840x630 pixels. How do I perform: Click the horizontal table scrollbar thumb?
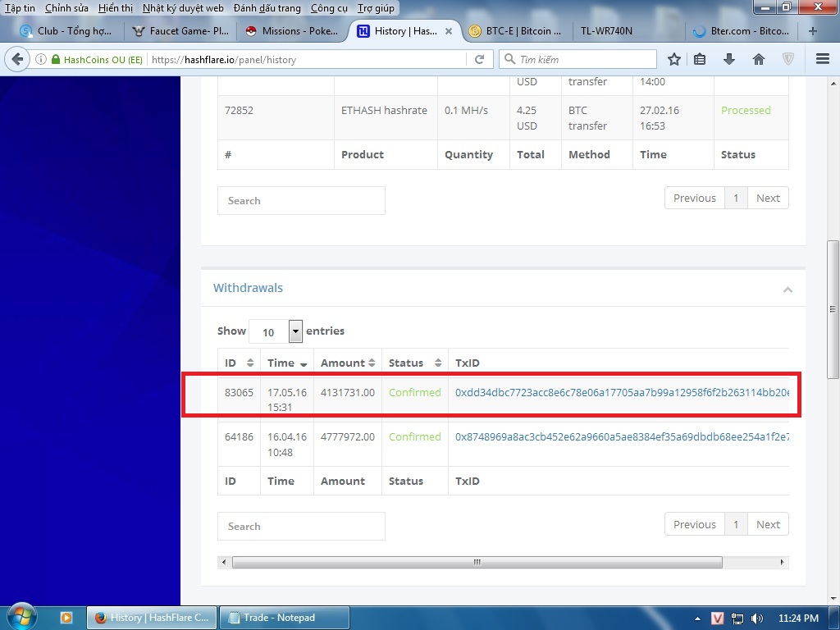point(477,562)
